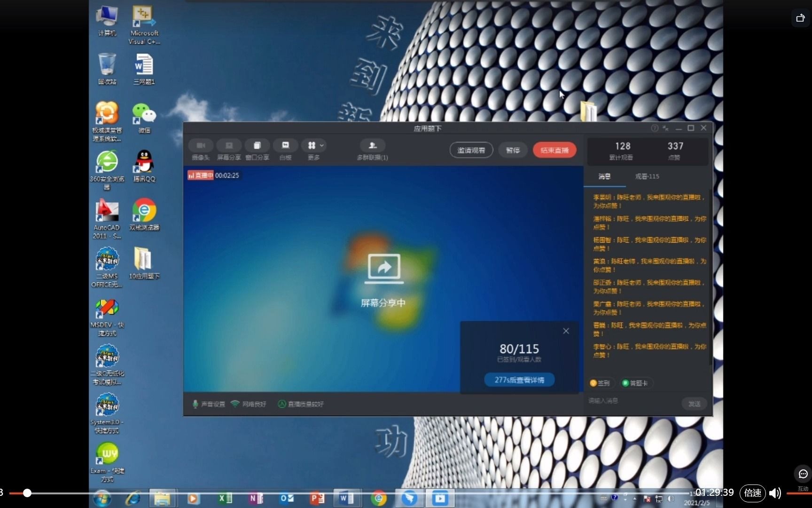Check network status indicator (网络良好)
This screenshot has width=812, height=508.
pos(249,404)
